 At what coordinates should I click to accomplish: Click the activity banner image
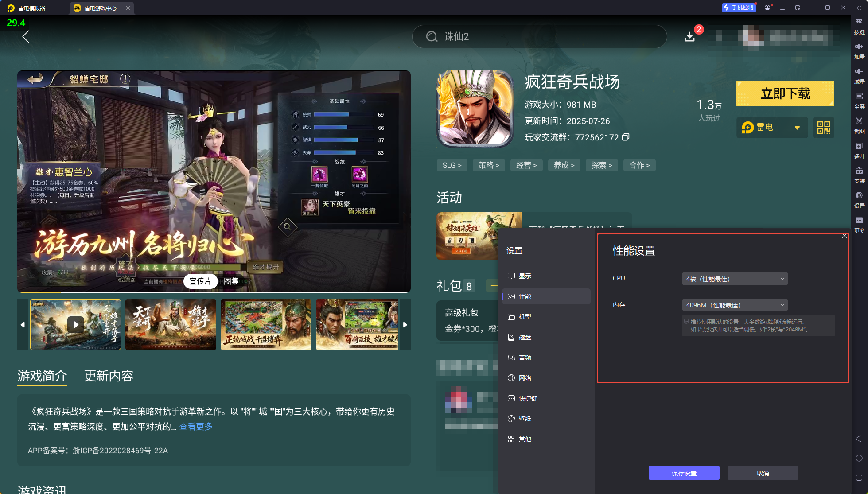[467, 236]
